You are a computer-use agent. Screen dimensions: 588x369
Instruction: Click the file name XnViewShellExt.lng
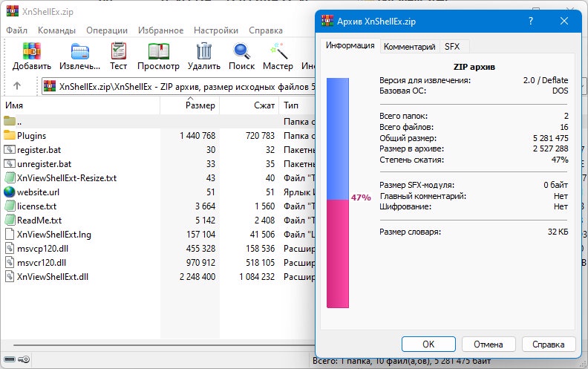coord(54,235)
